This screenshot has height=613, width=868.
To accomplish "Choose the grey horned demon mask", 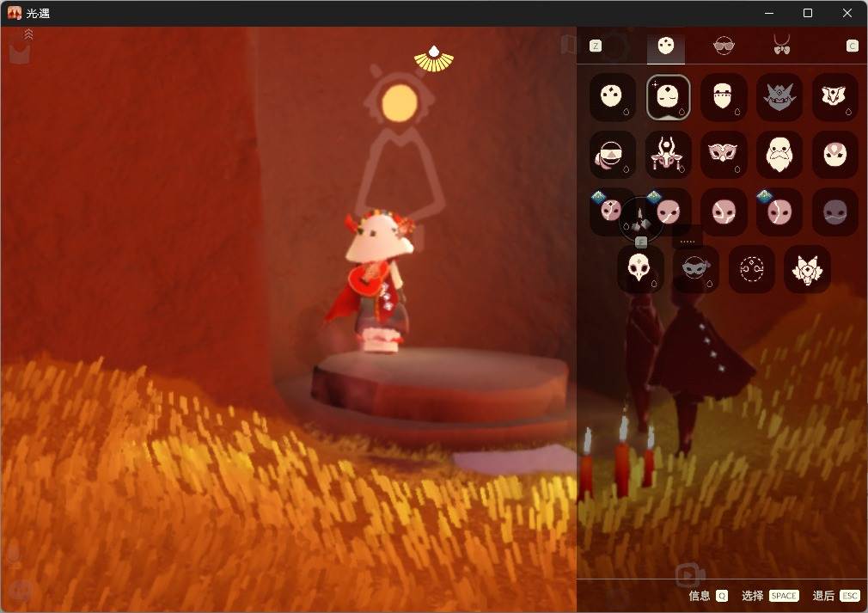I will point(779,97).
